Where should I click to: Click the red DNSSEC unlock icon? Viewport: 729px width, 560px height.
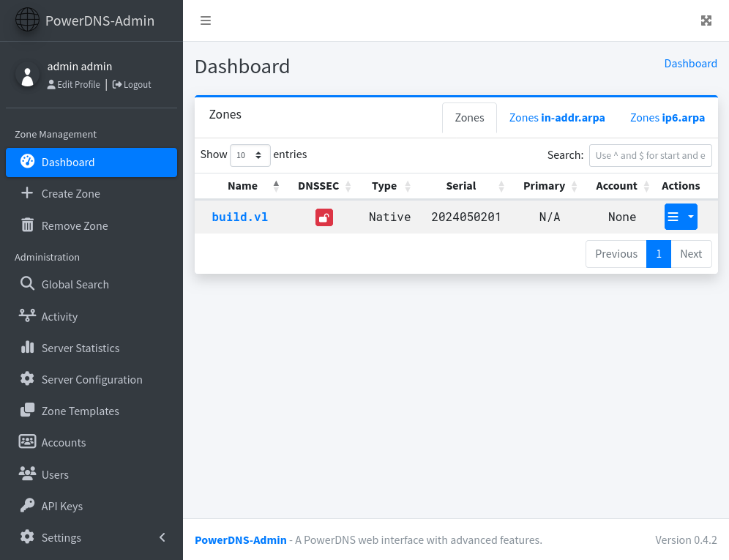(x=324, y=217)
